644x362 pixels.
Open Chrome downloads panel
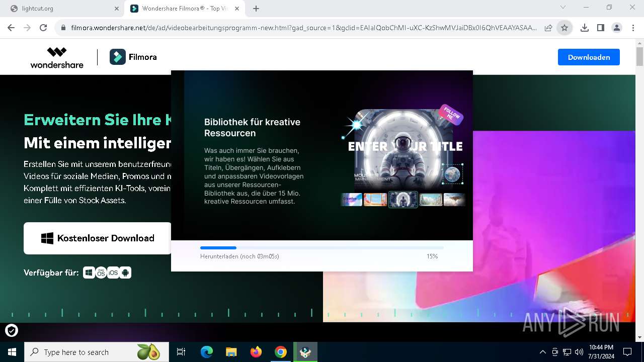[584, 28]
